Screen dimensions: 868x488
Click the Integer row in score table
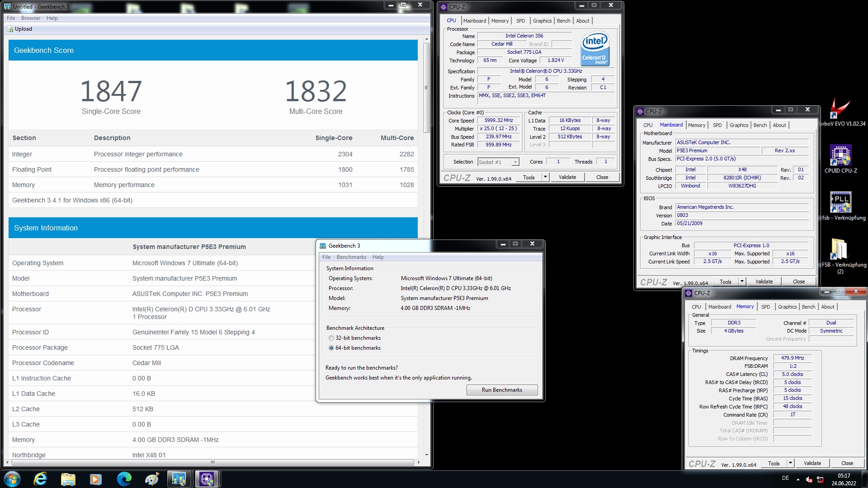[x=213, y=154]
